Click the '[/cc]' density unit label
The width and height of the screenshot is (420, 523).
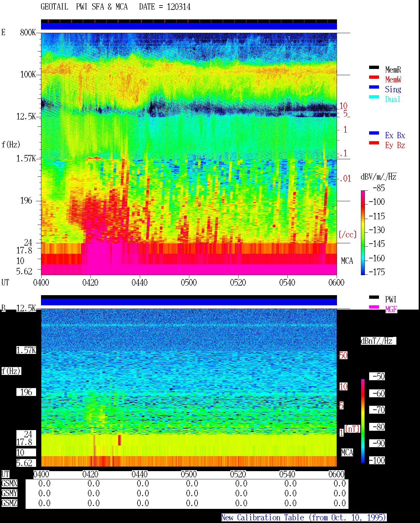tap(347, 234)
